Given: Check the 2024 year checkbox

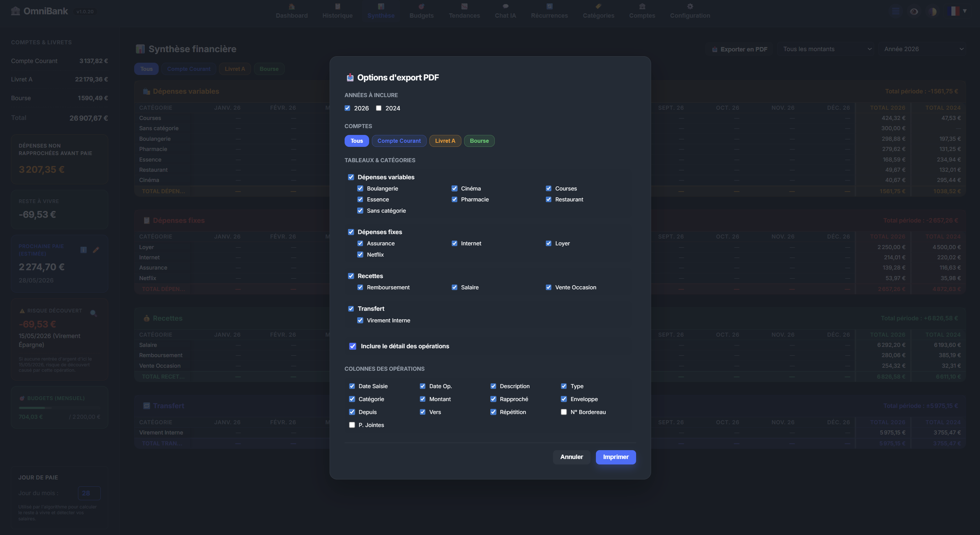Looking at the screenshot, I should click(x=379, y=108).
